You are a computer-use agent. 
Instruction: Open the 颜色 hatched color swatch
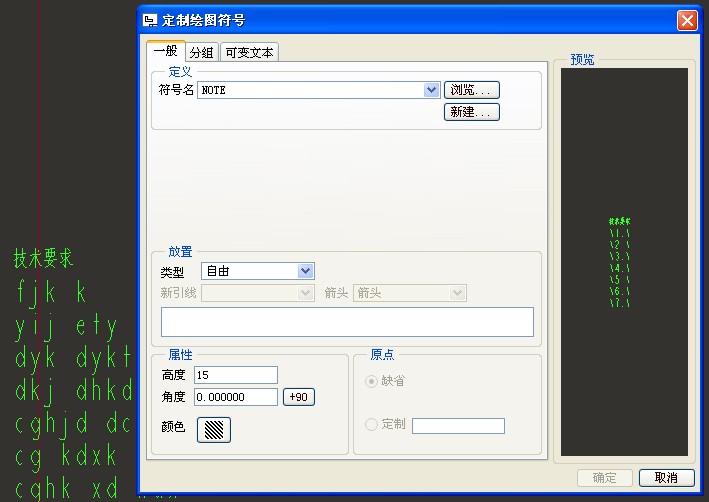pos(214,430)
